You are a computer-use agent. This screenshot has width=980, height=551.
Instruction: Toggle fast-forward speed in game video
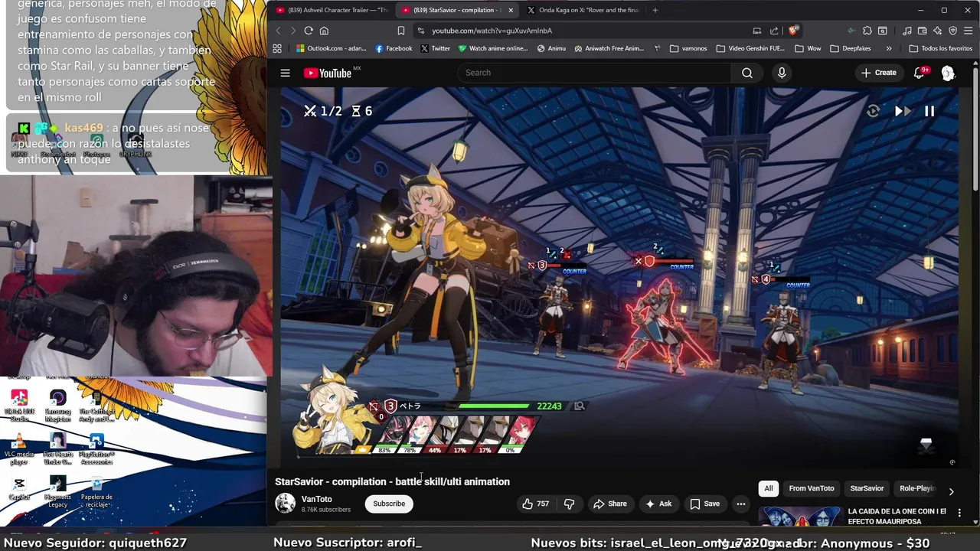902,111
